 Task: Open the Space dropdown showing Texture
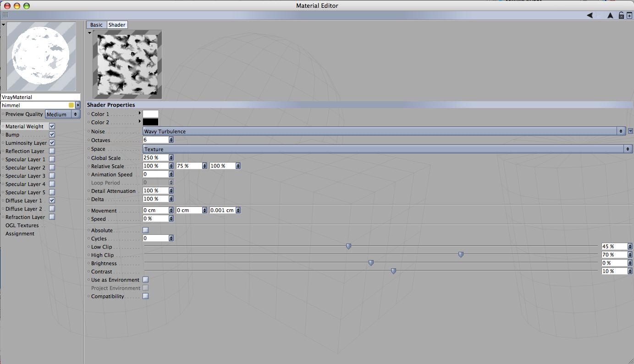[x=388, y=149]
